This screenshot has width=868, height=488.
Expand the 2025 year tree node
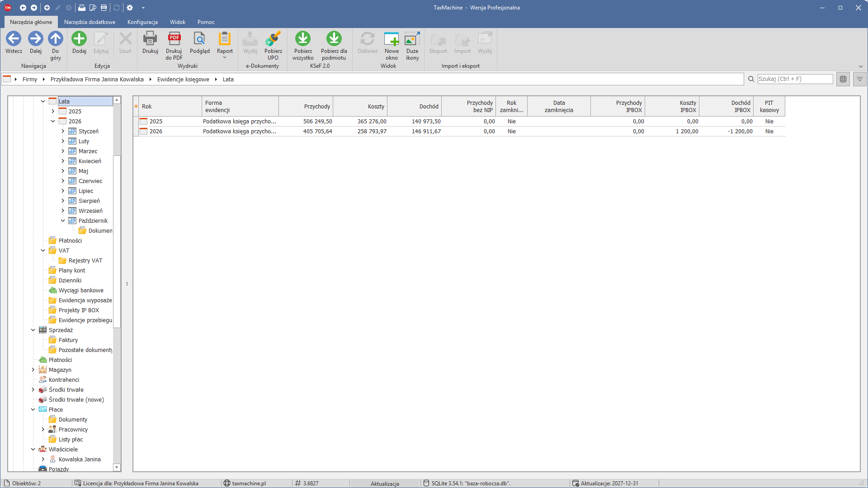53,111
